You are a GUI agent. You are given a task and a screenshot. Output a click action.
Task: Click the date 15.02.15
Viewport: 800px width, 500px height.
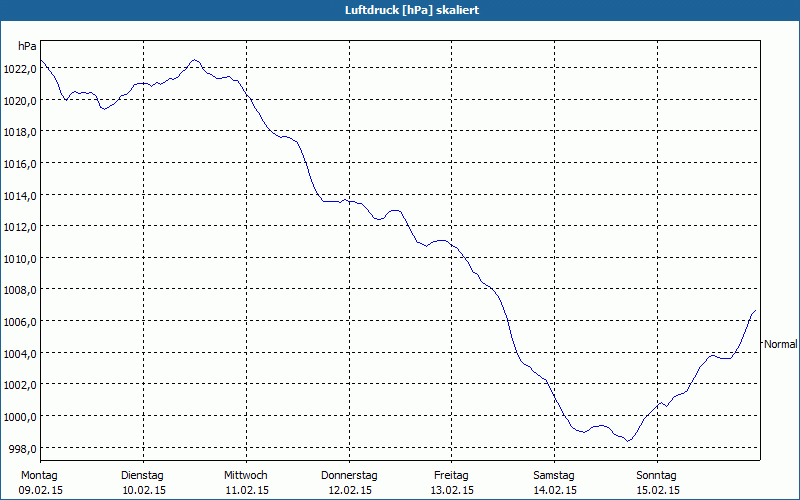pyautogui.click(x=658, y=491)
